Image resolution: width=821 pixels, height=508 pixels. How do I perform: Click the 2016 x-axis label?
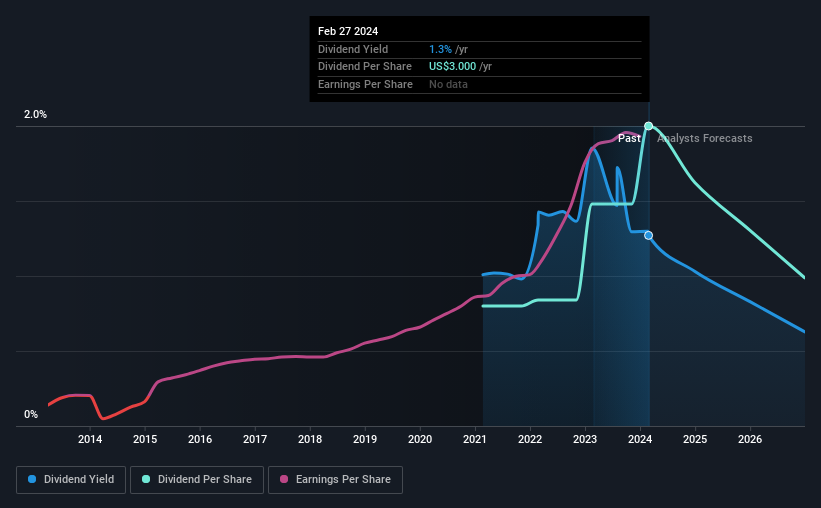point(200,439)
